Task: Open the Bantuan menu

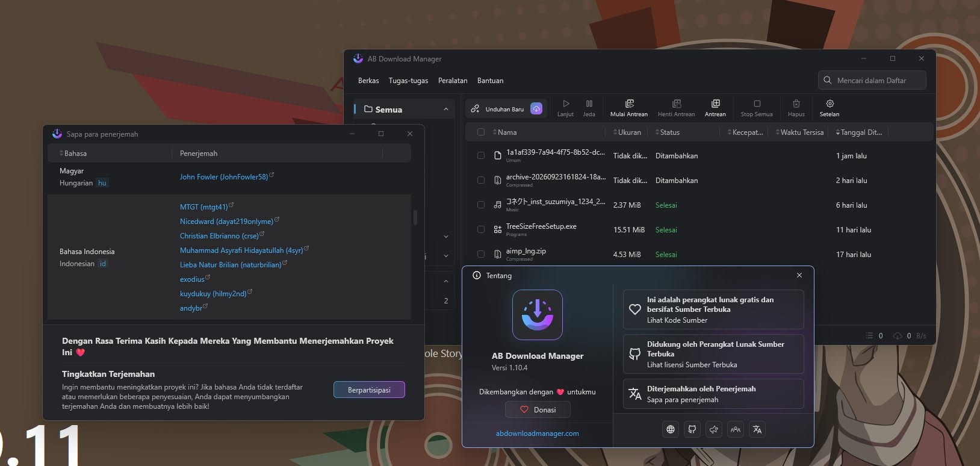Action: [x=491, y=81]
